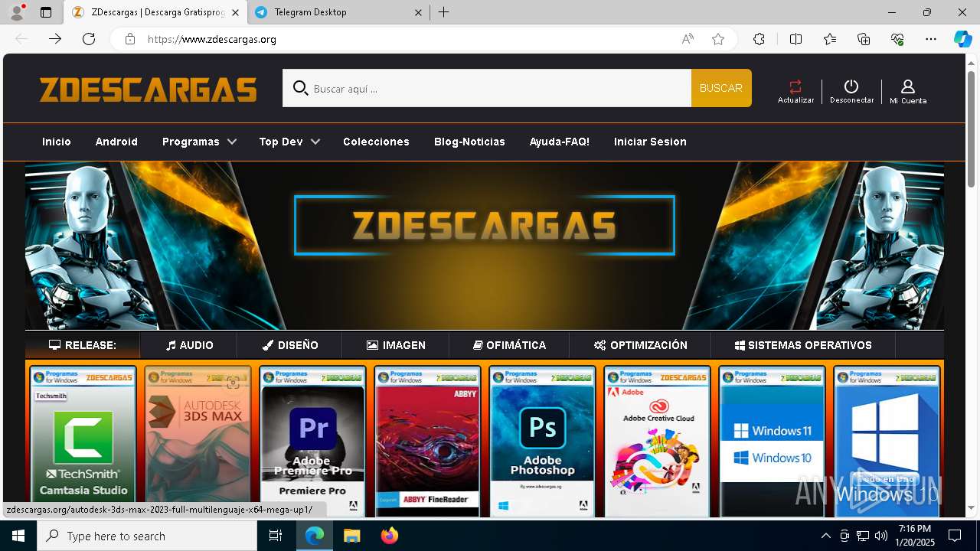This screenshot has height=551, width=980.
Task: Open the volume control tray icon
Action: click(x=881, y=536)
